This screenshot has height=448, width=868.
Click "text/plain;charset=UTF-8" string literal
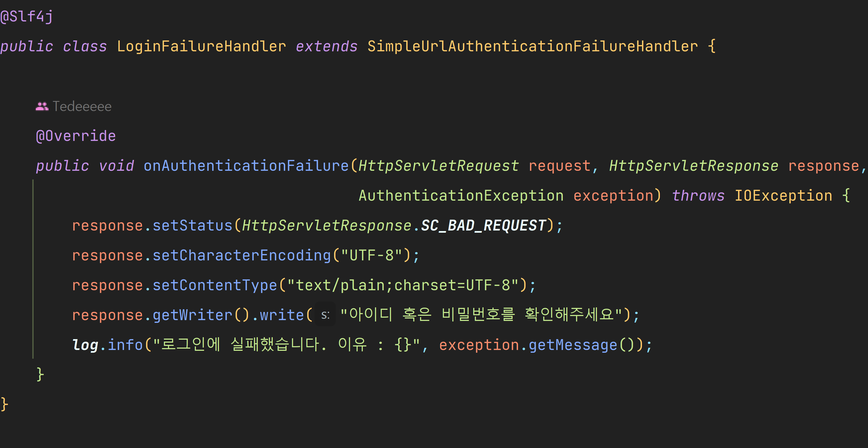click(403, 285)
